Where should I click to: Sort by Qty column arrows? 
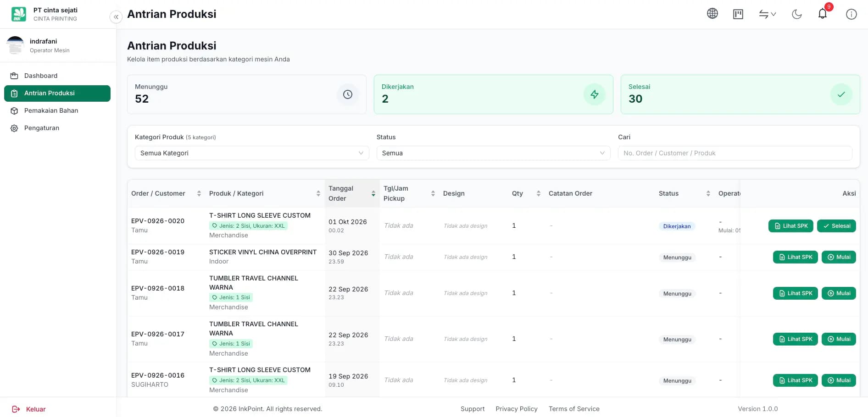click(x=539, y=193)
